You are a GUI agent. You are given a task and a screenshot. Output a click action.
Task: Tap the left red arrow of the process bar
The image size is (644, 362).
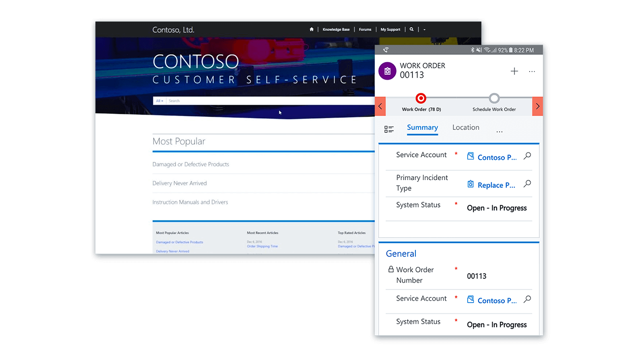pyautogui.click(x=380, y=106)
